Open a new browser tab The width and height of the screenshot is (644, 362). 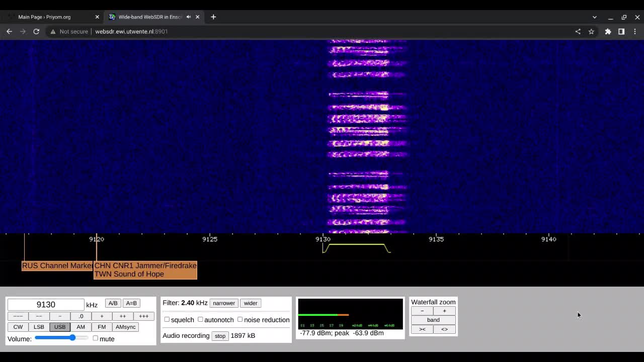point(213,17)
